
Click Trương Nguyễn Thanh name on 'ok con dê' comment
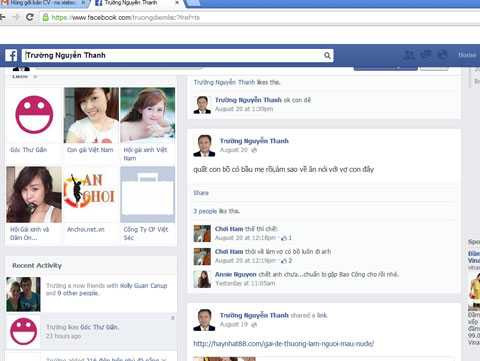pyautogui.click(x=248, y=100)
